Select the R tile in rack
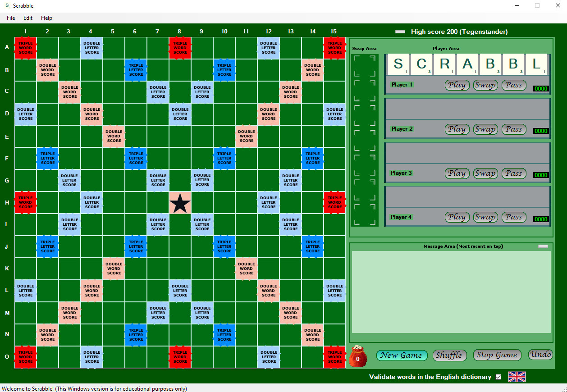The image size is (567, 392). click(x=445, y=64)
